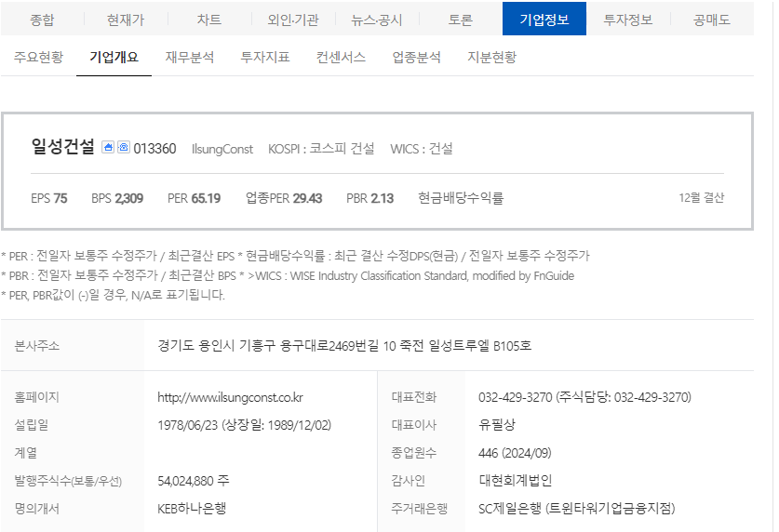Click the 본사주소 row label
The width and height of the screenshot is (779, 532).
tap(37, 345)
